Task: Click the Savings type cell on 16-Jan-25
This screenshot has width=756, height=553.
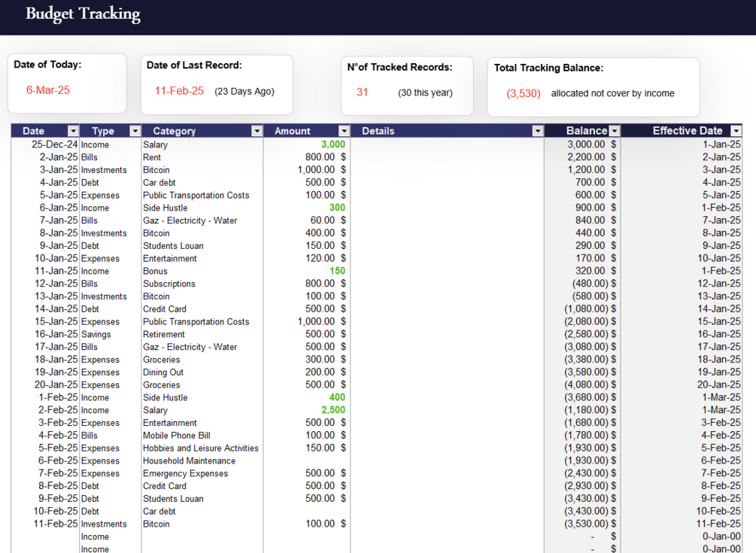Action: point(110,334)
